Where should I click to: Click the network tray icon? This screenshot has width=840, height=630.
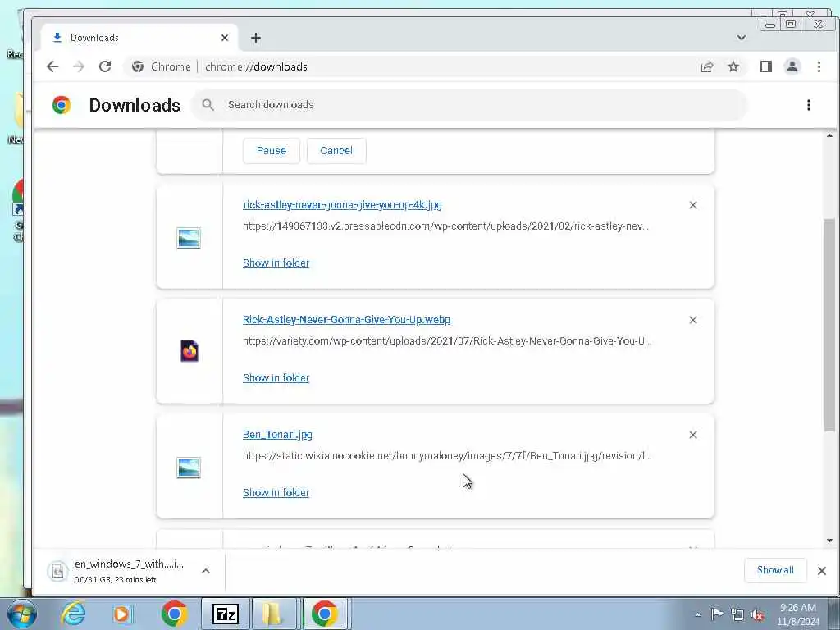click(x=737, y=614)
